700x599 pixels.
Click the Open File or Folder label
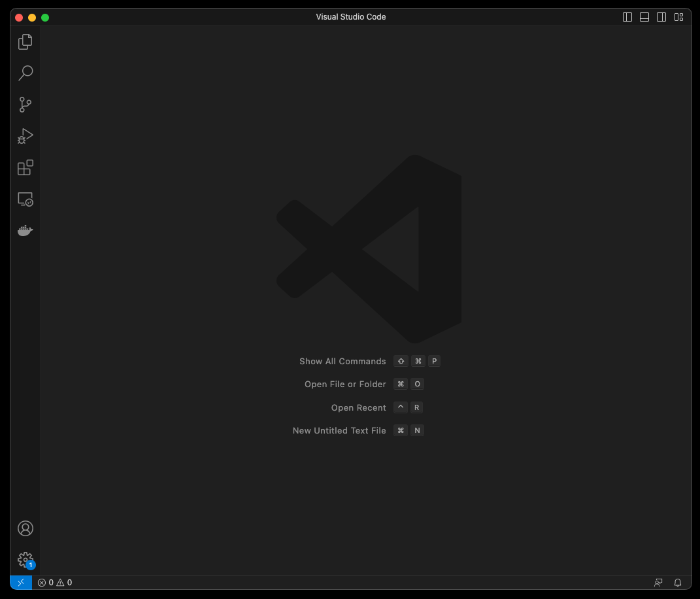click(345, 384)
